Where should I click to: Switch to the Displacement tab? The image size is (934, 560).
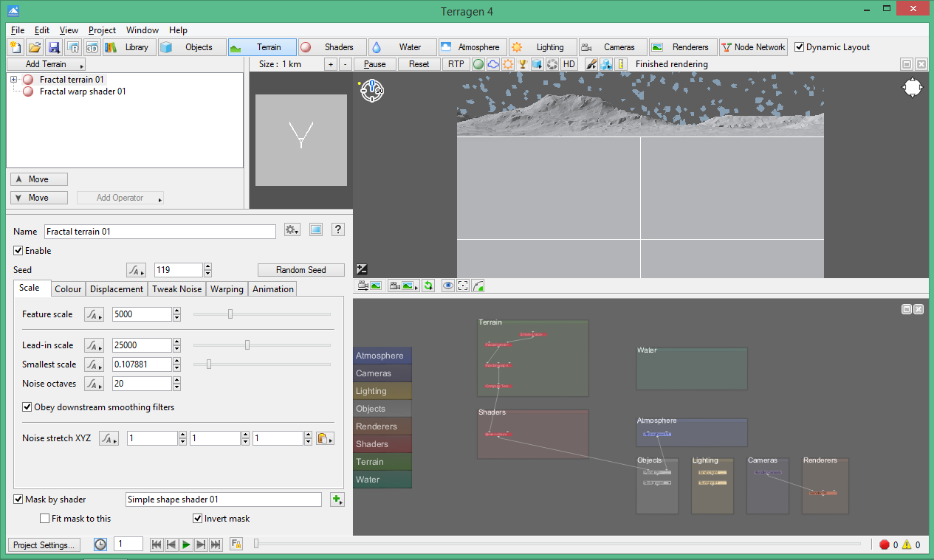pos(117,289)
